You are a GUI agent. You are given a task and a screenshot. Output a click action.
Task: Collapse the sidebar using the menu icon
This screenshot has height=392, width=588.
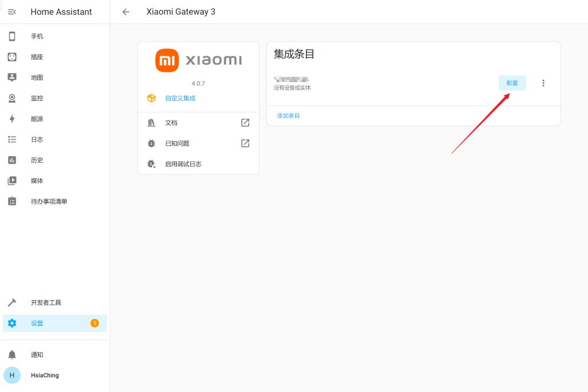12,12
